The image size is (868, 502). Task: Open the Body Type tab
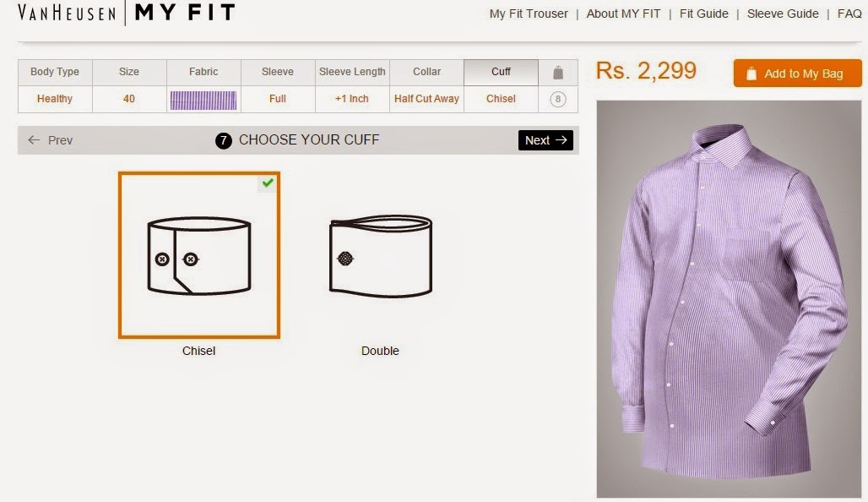point(55,72)
